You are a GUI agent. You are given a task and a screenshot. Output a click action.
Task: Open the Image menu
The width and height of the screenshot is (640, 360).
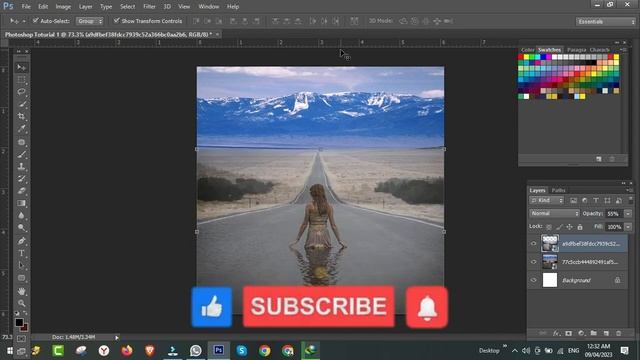[63, 7]
